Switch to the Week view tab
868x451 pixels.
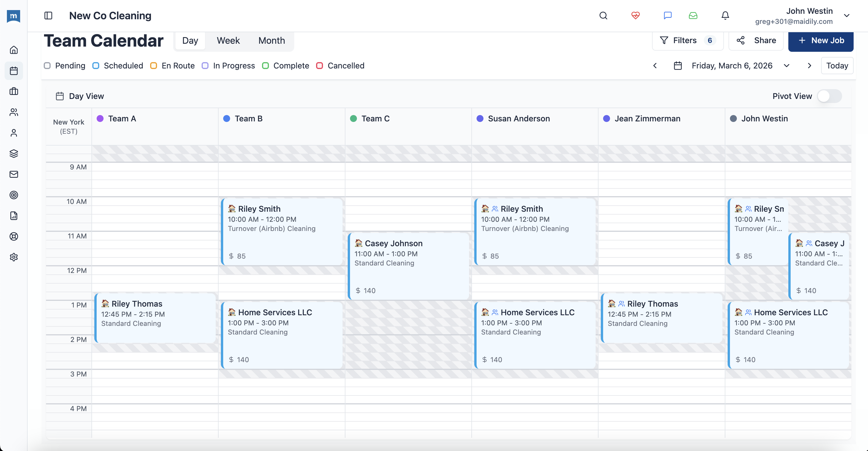pos(228,41)
